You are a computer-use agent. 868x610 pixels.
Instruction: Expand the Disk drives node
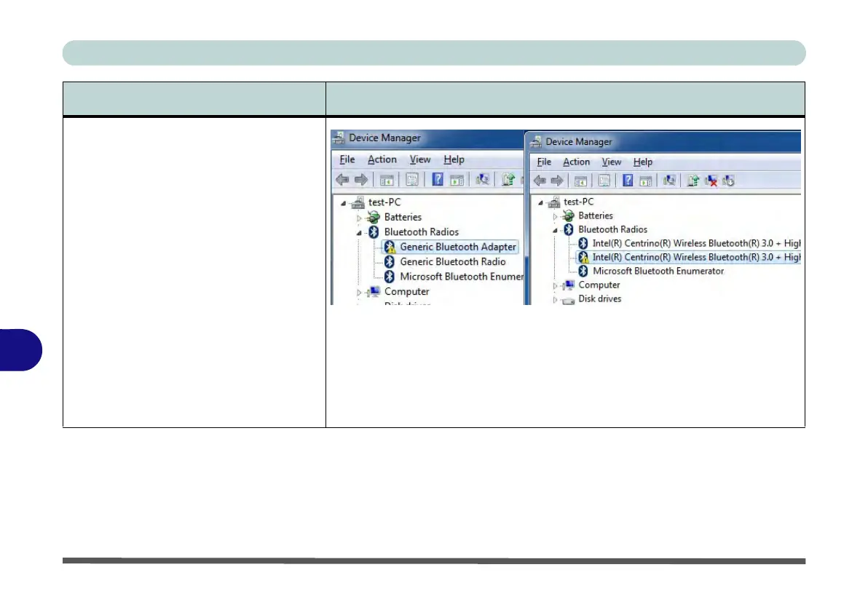click(x=555, y=299)
